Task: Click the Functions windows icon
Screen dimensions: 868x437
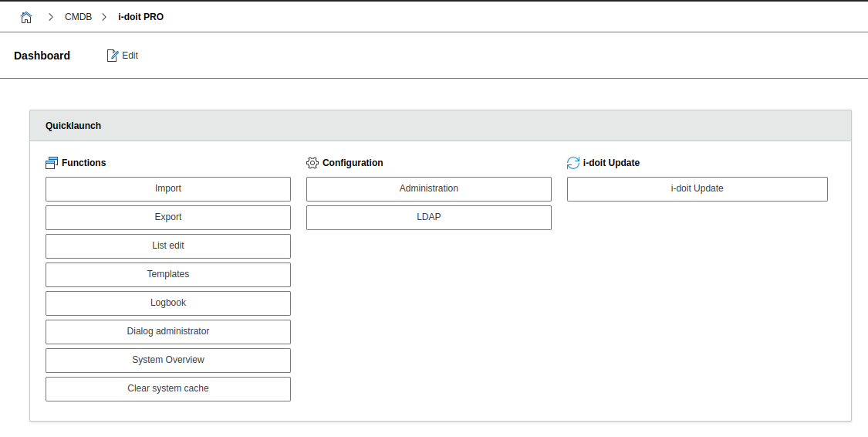Action: pos(52,163)
